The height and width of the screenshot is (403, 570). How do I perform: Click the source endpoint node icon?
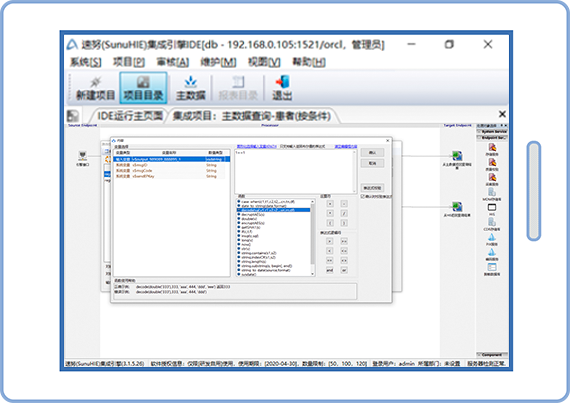pyautogui.click(x=83, y=156)
